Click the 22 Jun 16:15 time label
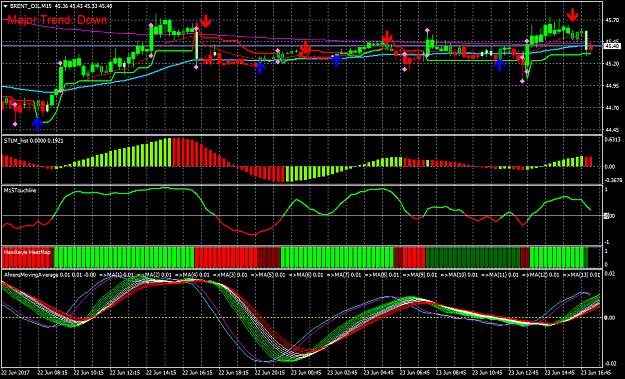This screenshot has width=625, height=379. pyautogui.click(x=198, y=373)
